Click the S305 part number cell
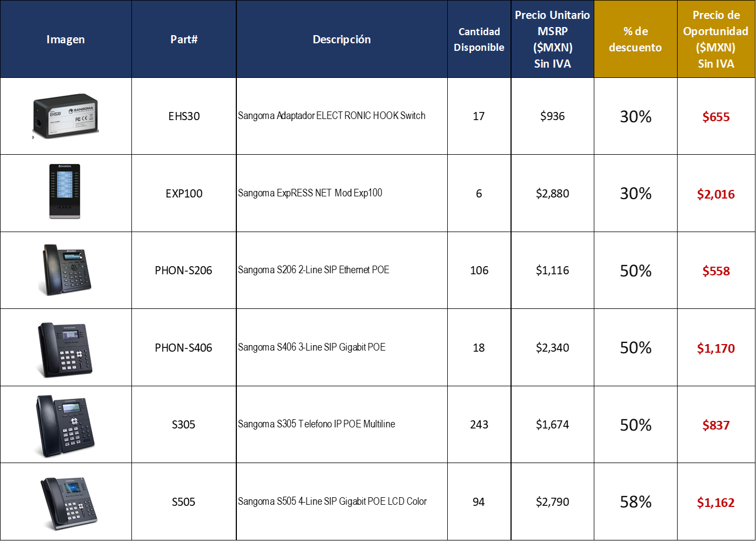 click(x=184, y=425)
